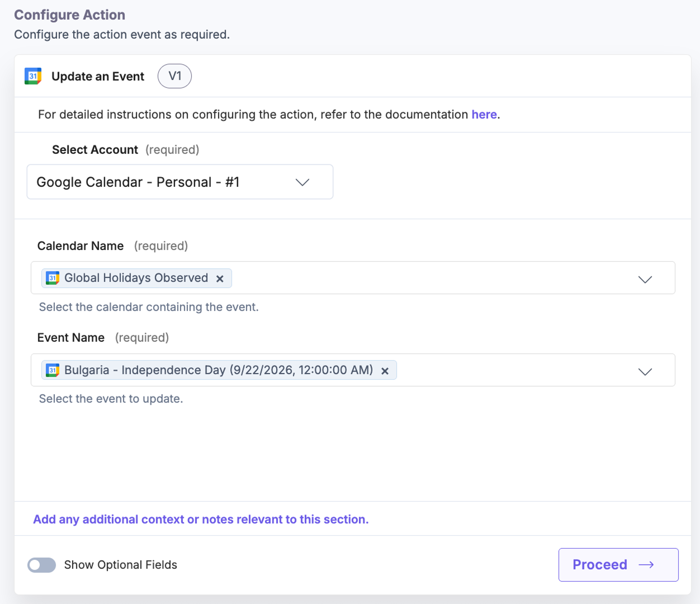Select the Bulgaria - Independence Day tag text
The height and width of the screenshot is (604, 700).
[219, 370]
